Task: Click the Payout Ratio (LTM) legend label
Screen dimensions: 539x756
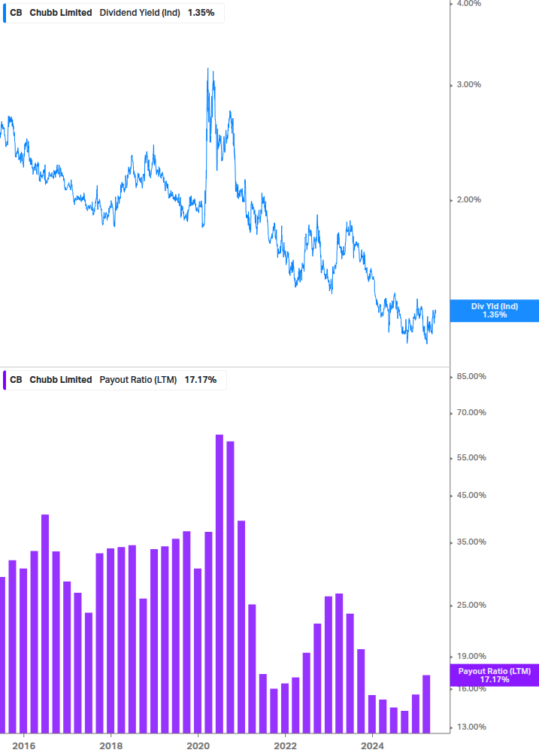Action: [138, 380]
